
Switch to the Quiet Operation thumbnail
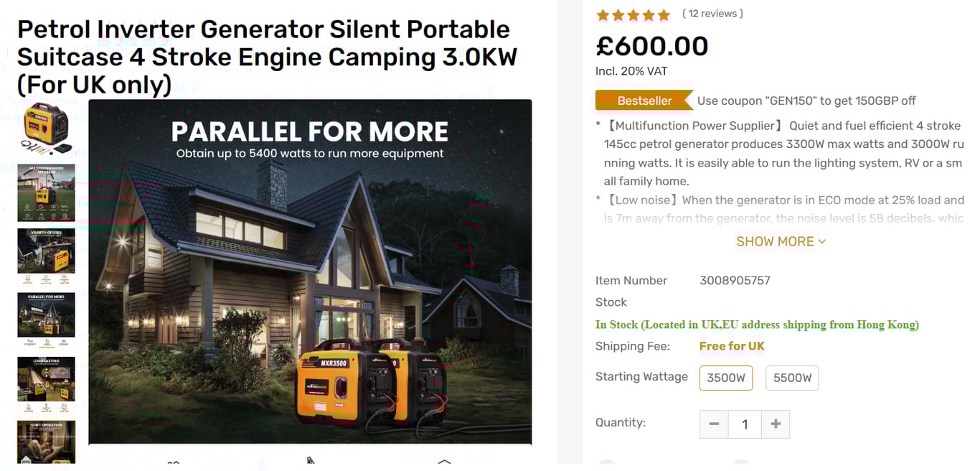coord(46,442)
